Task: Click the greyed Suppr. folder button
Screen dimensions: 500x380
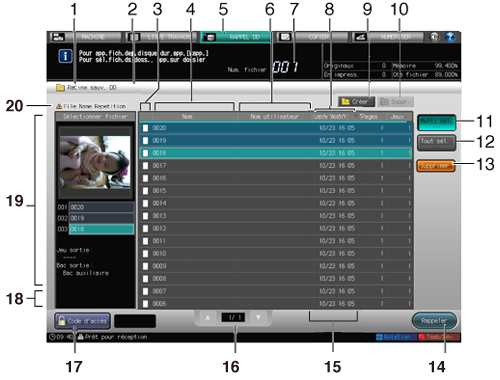Action: point(395,101)
